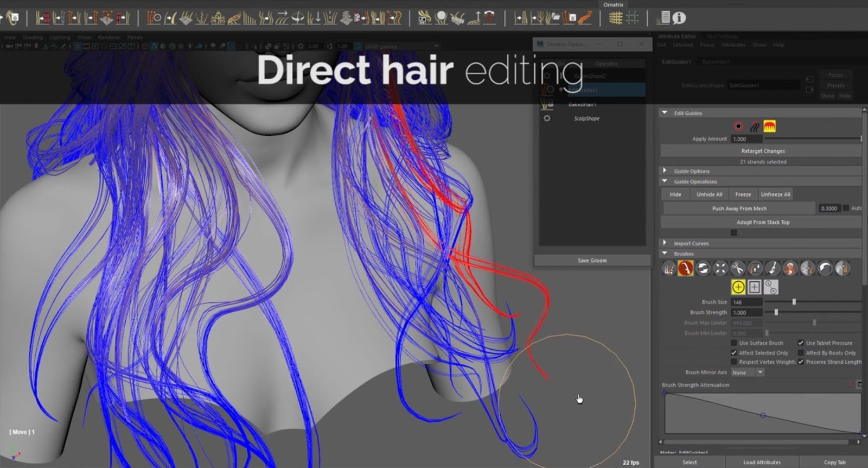This screenshot has height=468, width=868.
Task: Open the Renderer viewport menu
Action: click(x=109, y=37)
